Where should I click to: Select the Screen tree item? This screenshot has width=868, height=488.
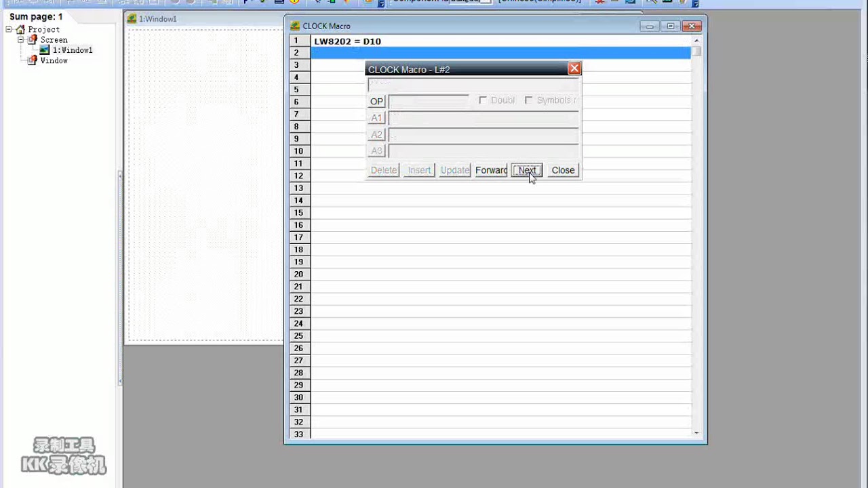coord(54,40)
